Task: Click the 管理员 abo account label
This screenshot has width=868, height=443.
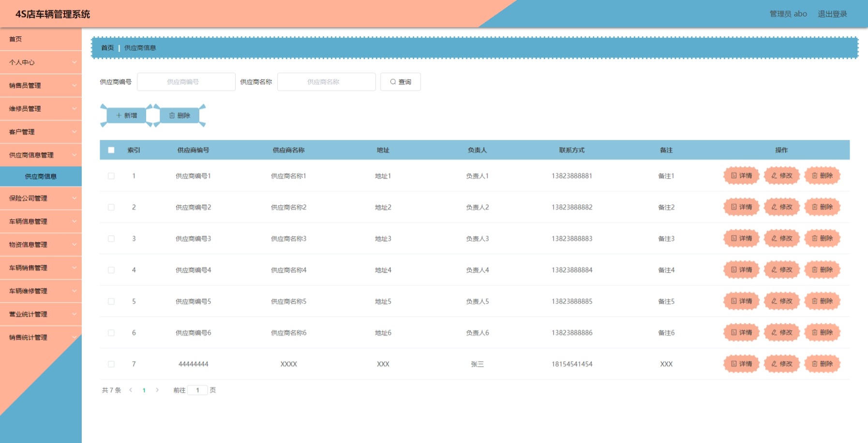Action: [x=788, y=14]
